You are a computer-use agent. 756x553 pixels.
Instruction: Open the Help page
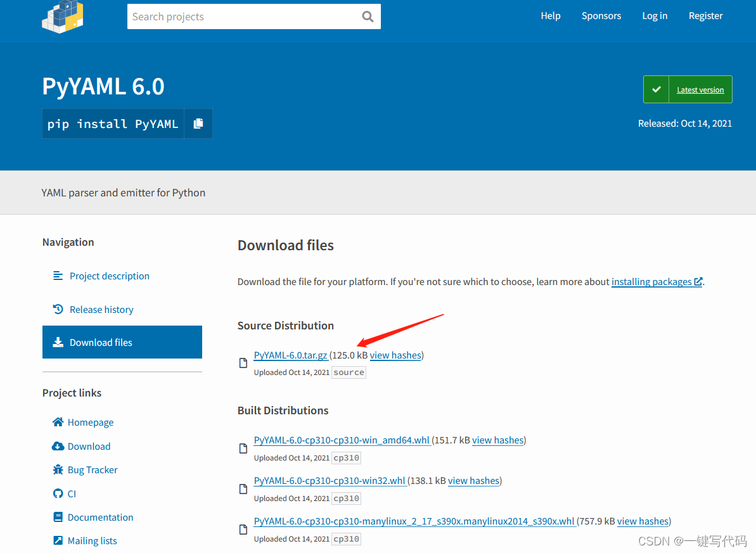pos(551,16)
